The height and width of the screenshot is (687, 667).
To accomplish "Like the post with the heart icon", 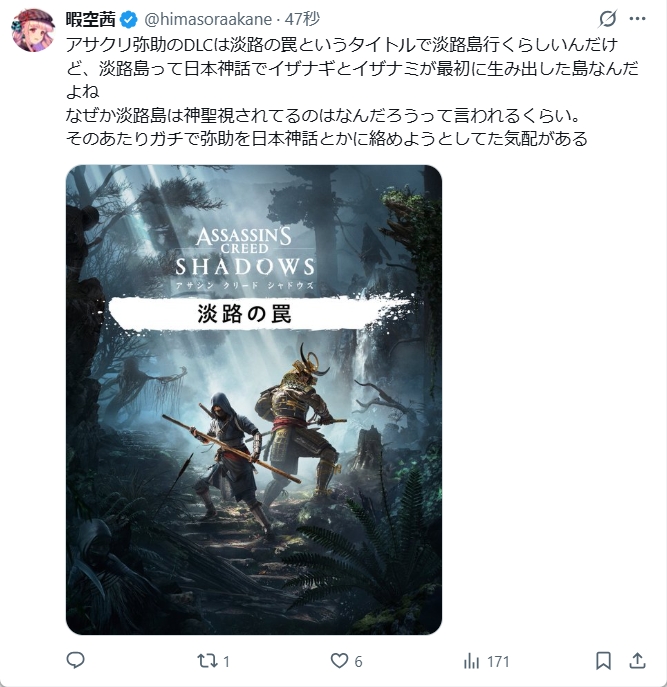I will point(339,661).
